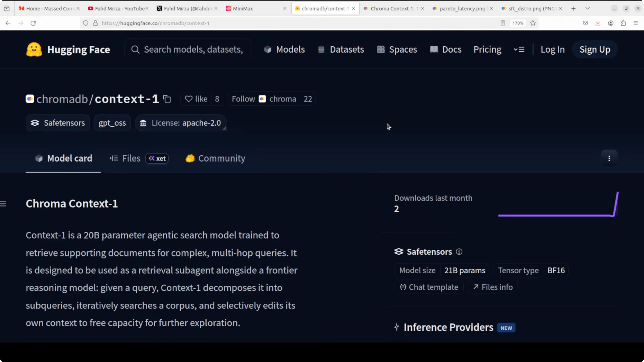The height and width of the screenshot is (362, 644).
Task: Open Firefox downloads arrow icon
Action: pyautogui.click(x=598, y=23)
